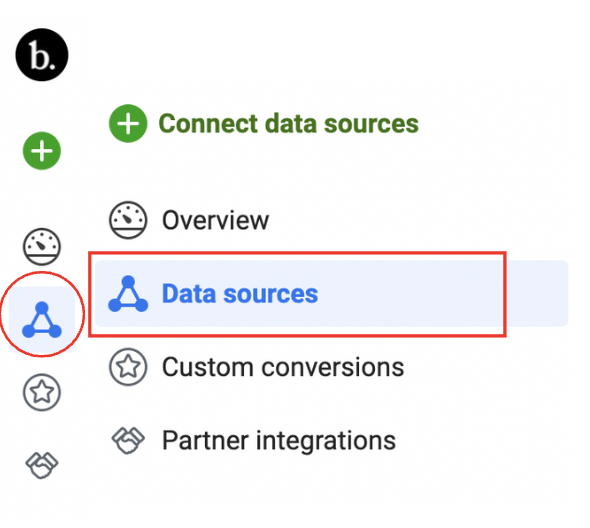
Task: Click the gauge icon beside Overview label
Action: (x=128, y=220)
